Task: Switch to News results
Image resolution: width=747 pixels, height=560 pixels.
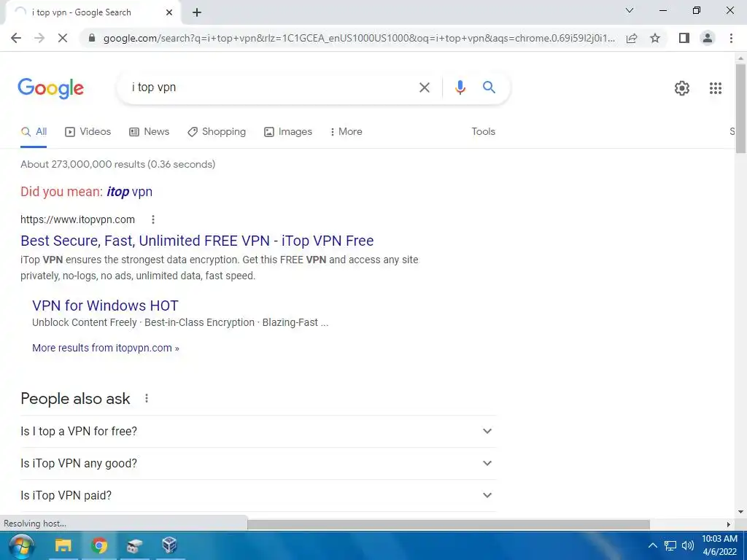Action: (149, 132)
